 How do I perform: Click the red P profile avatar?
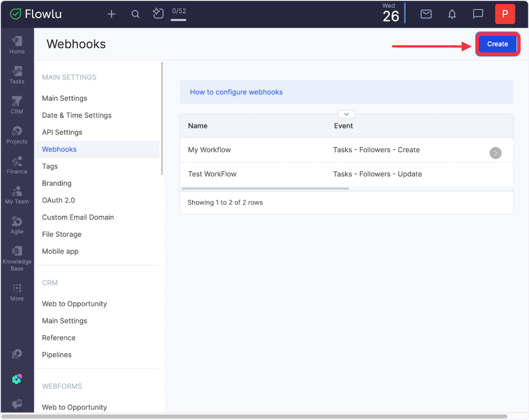[x=505, y=14]
